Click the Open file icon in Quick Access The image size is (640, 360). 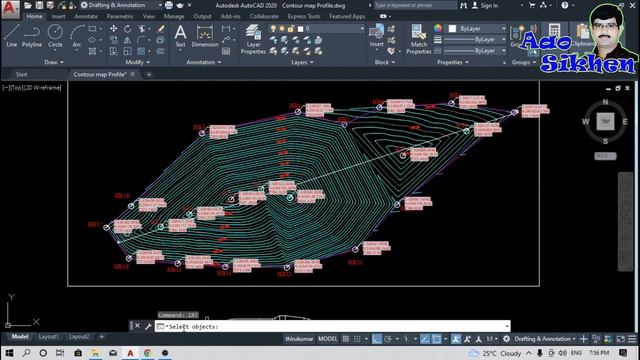point(28,5)
